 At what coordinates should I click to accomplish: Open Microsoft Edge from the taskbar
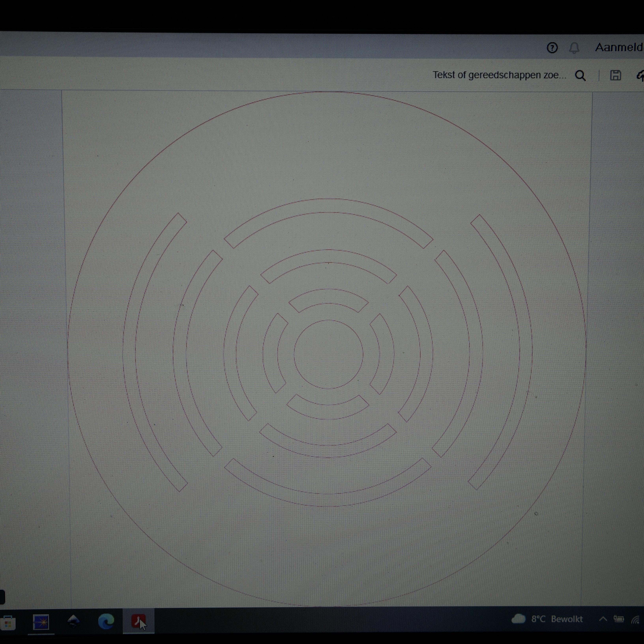pos(106,621)
